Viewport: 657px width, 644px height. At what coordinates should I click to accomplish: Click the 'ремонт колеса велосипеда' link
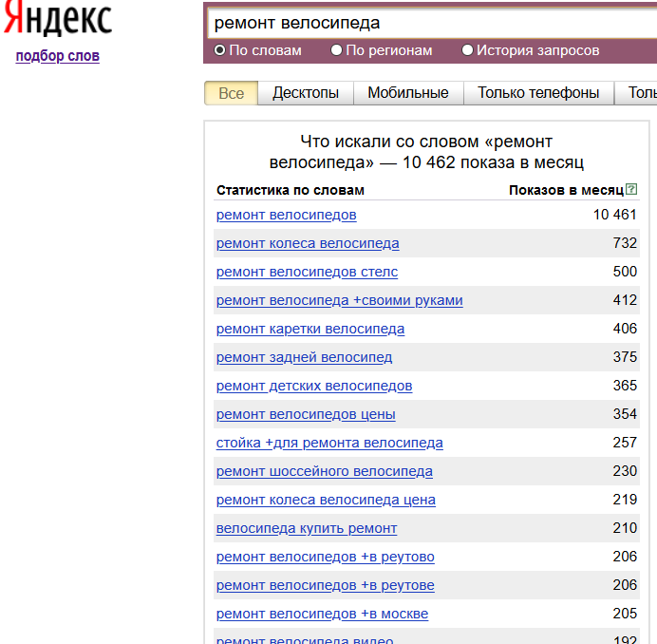[x=308, y=243]
